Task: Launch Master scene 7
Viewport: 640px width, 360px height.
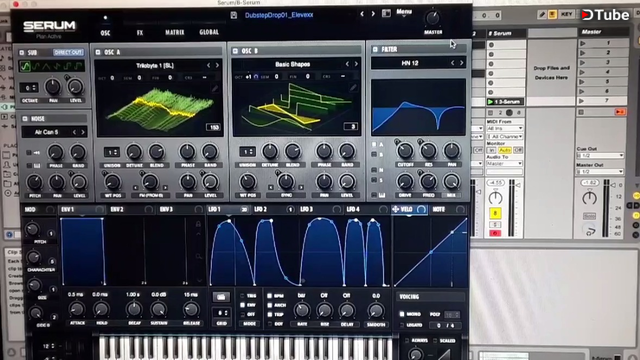Action: coord(582,101)
